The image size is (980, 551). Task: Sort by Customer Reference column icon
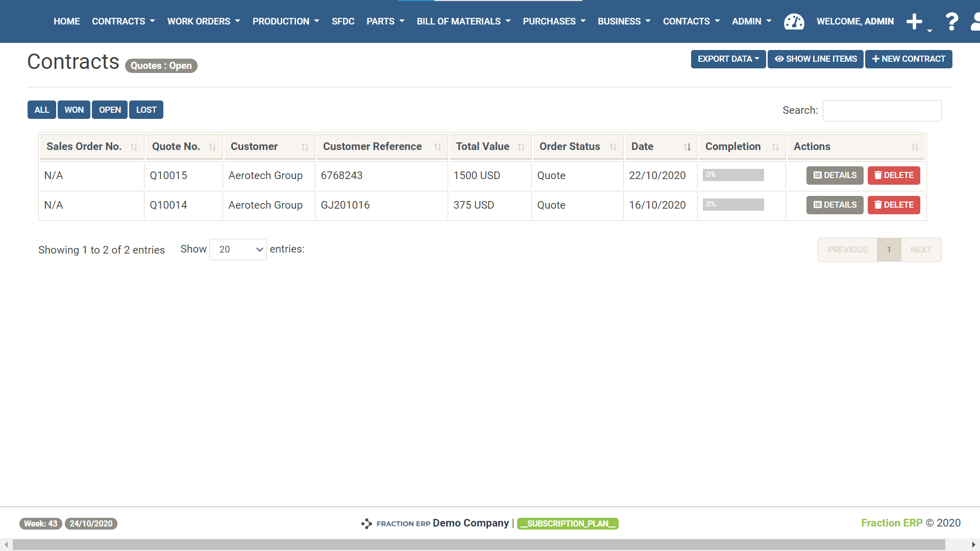[437, 147]
